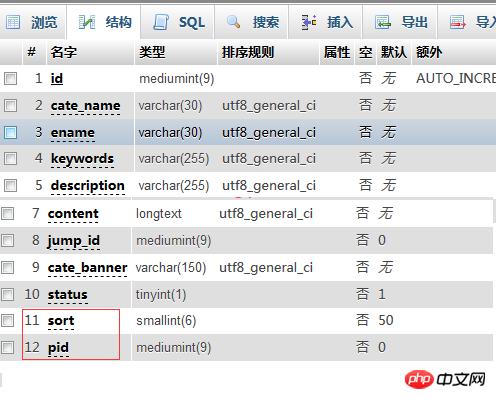Click the 名字 column header
Viewport: 496px width, 399px height.
pos(64,52)
